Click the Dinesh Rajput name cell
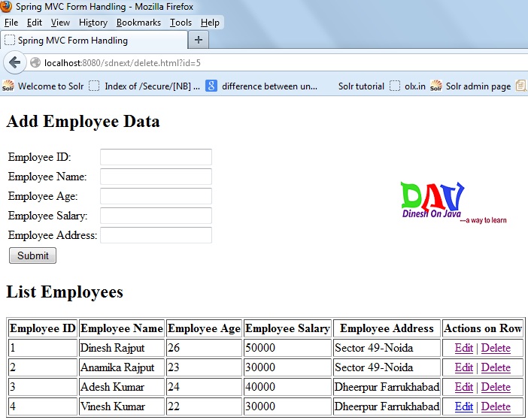Image resolution: width=528 pixels, height=420 pixels. [x=122, y=348]
